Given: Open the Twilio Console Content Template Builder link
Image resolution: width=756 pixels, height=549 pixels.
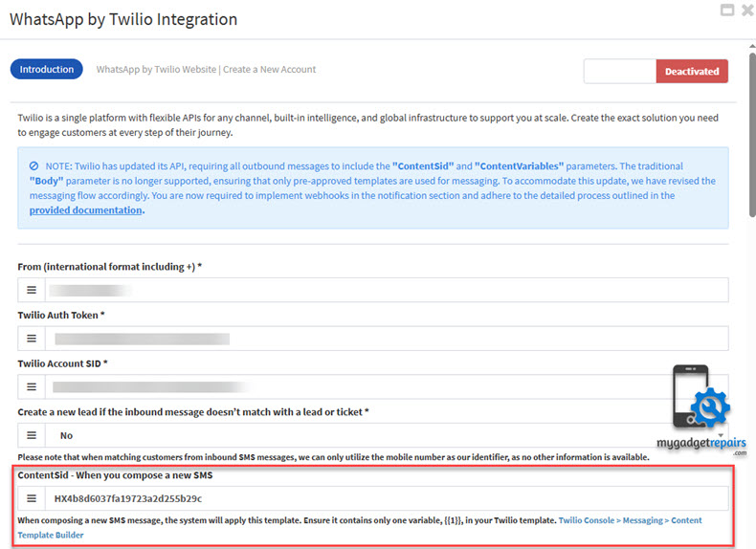Looking at the screenshot, I should 629,521.
